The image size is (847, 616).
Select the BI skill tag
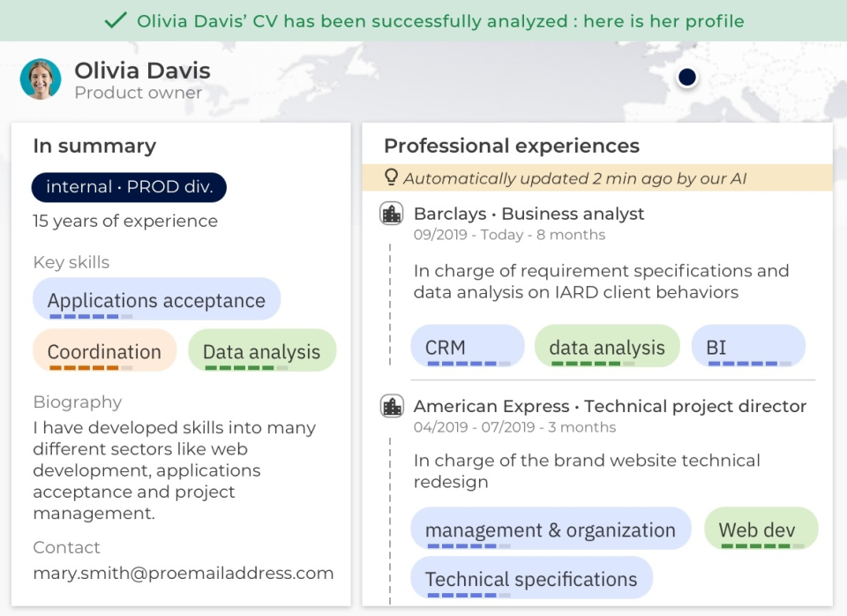[x=748, y=347]
